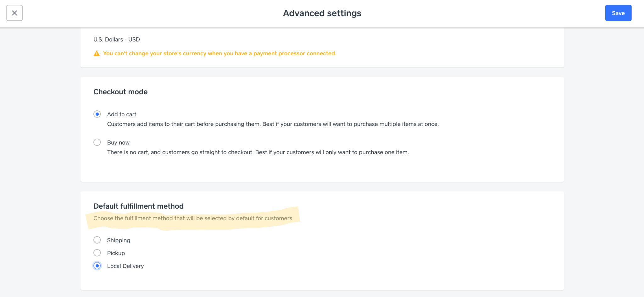Click the X close icon
This screenshot has height=297, width=644.
[x=14, y=13]
